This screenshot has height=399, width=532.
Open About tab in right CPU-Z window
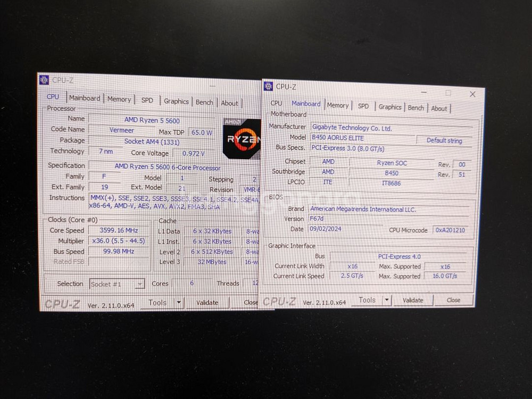(x=439, y=109)
